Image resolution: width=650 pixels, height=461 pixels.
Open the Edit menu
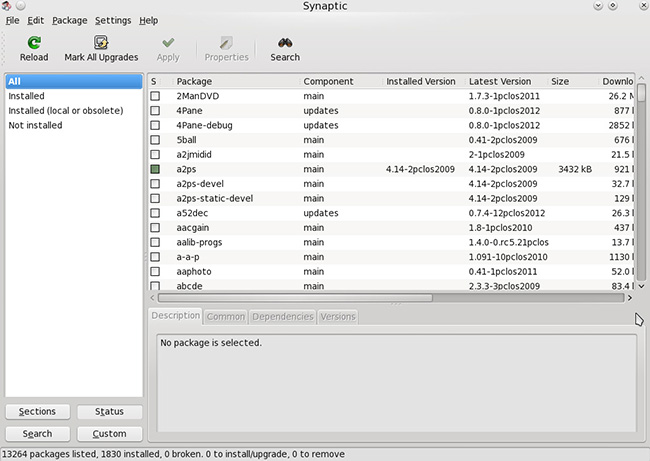[36, 20]
